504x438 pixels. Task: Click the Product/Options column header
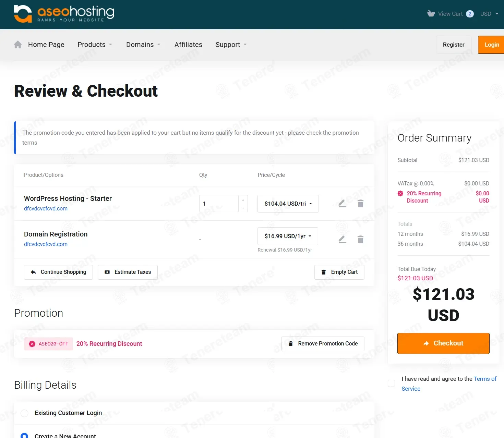[44, 175]
